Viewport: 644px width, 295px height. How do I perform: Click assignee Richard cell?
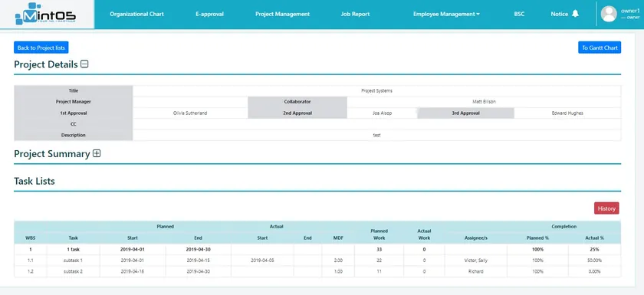(x=475, y=271)
